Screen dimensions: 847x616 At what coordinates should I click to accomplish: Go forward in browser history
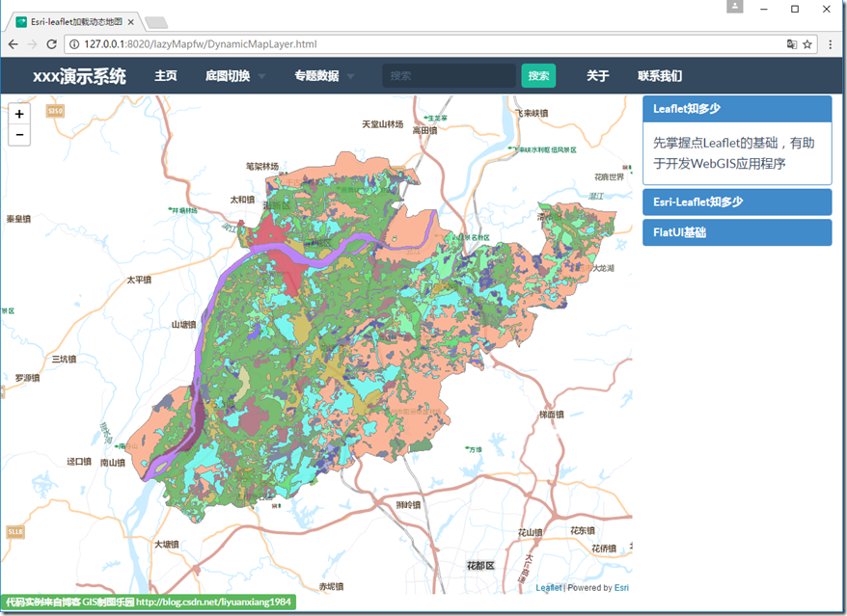pyautogui.click(x=33, y=44)
